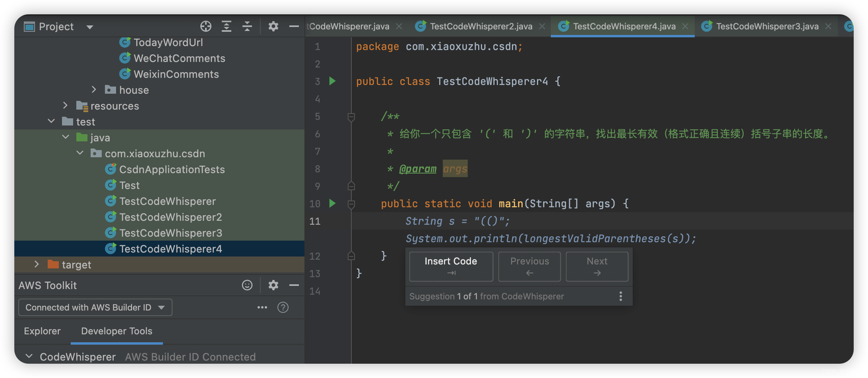Click the Collapse All icon in Project panel
The height and width of the screenshot is (378, 868).
click(247, 27)
